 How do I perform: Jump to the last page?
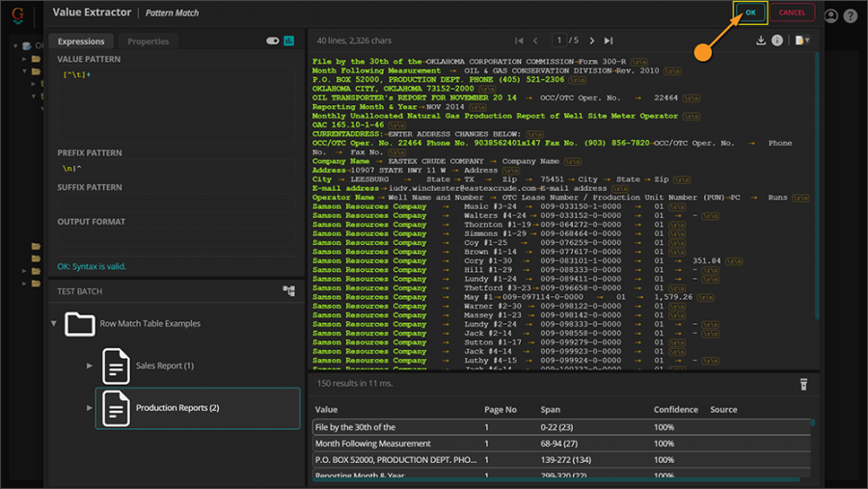[x=609, y=41]
